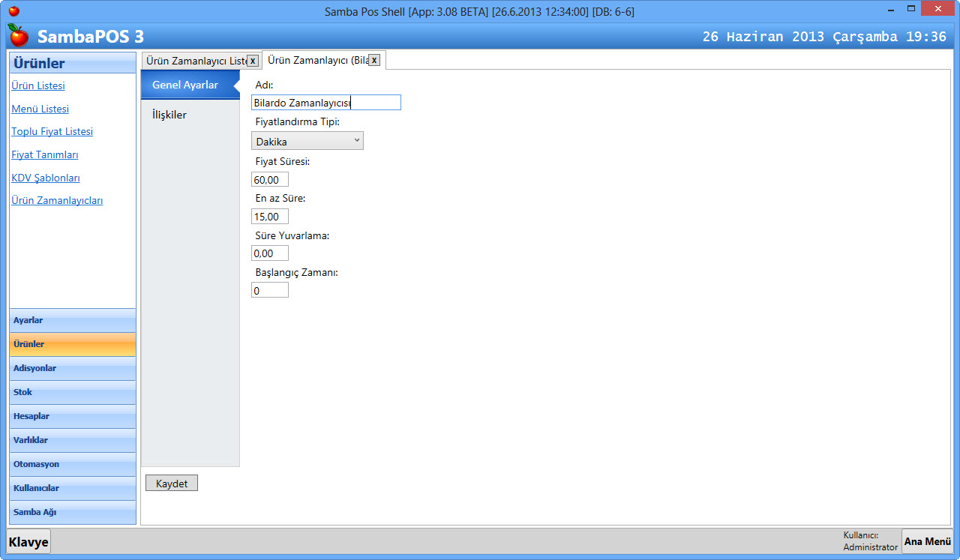Click the Fiyat Süresi input field

[269, 179]
